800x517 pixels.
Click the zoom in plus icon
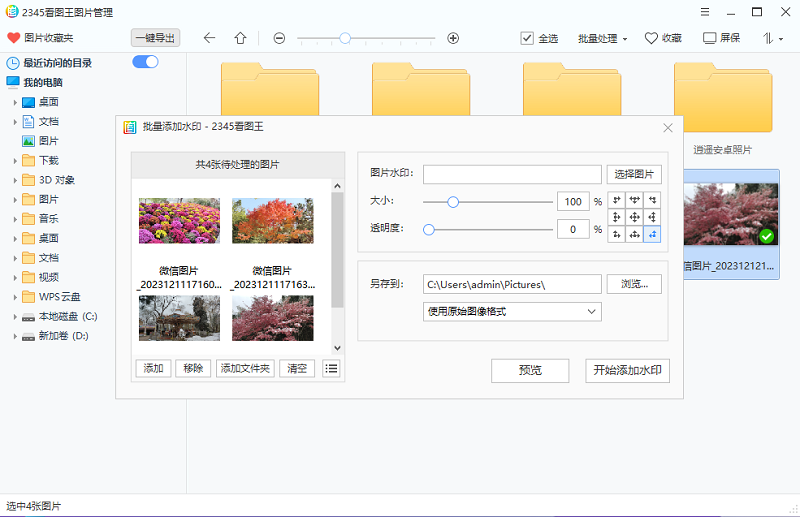pyautogui.click(x=453, y=38)
